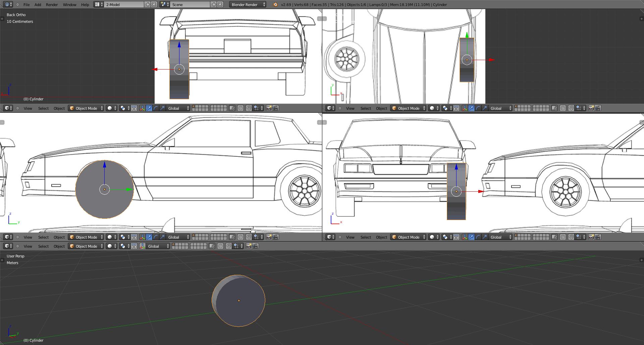Open the Render menu in the top bar
This screenshot has width=644, height=345.
click(x=52, y=5)
